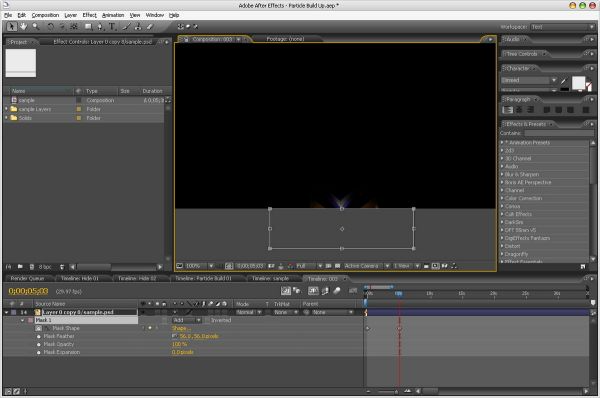
Task: Collapse Mask 1 properties
Action: pos(23,320)
